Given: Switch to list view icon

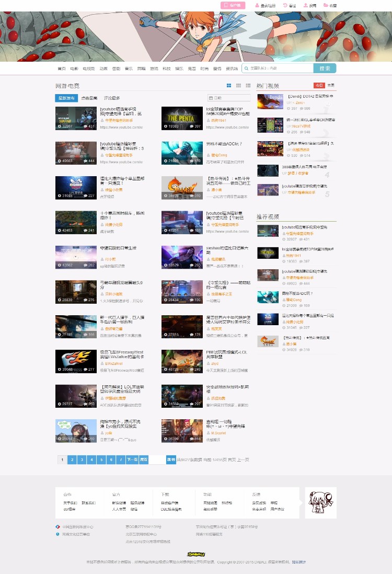Looking at the screenshot, I should pyautogui.click(x=248, y=85).
